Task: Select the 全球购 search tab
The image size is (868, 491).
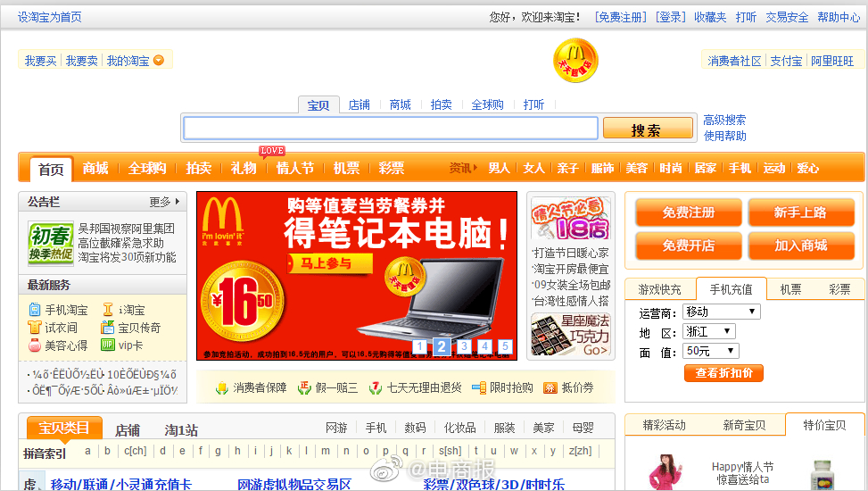Action: point(488,104)
